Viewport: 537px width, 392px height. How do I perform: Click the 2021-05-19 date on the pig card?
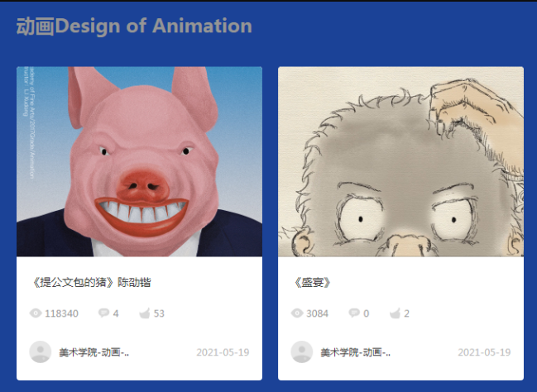point(223,352)
